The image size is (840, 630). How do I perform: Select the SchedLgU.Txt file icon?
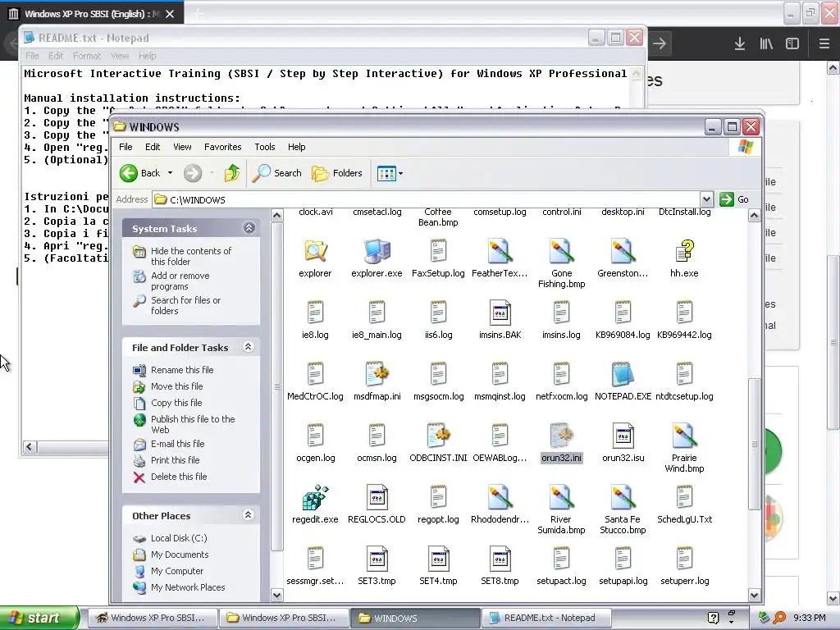[684, 497]
